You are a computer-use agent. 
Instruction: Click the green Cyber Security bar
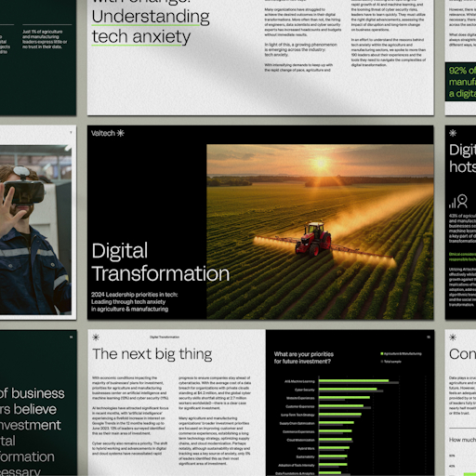(x=348, y=389)
